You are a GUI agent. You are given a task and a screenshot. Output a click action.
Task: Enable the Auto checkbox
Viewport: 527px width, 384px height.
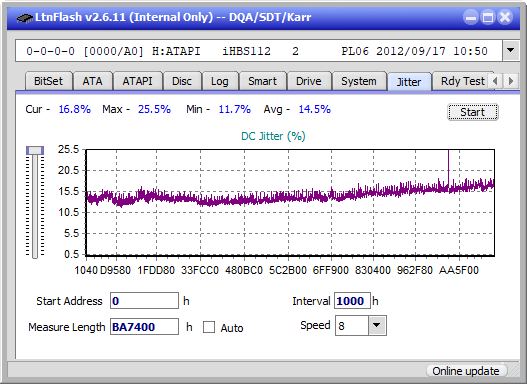pyautogui.click(x=209, y=327)
